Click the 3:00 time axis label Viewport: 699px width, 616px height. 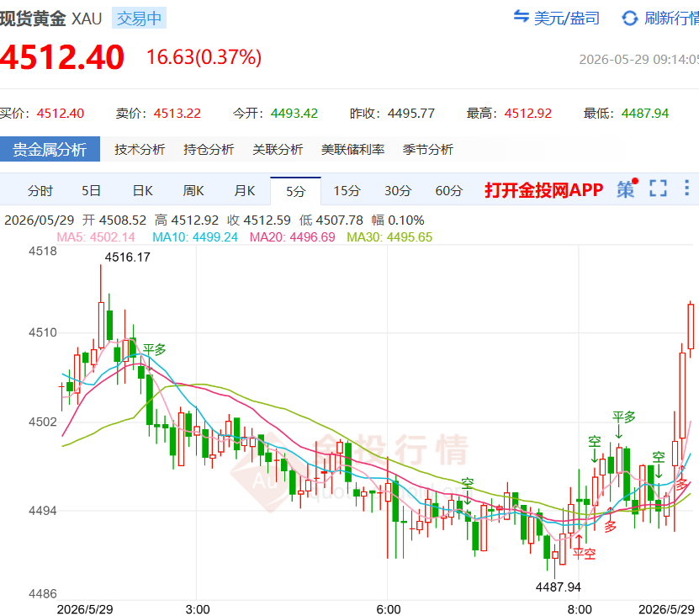[198, 609]
